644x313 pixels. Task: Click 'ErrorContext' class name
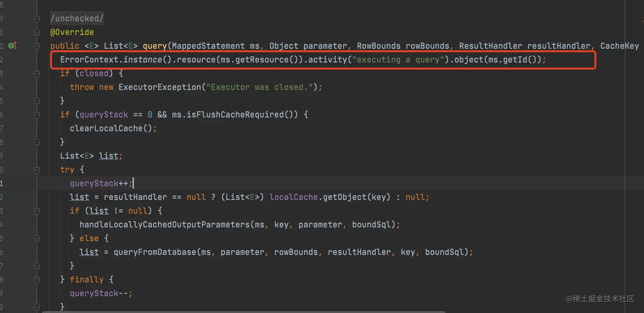click(89, 60)
